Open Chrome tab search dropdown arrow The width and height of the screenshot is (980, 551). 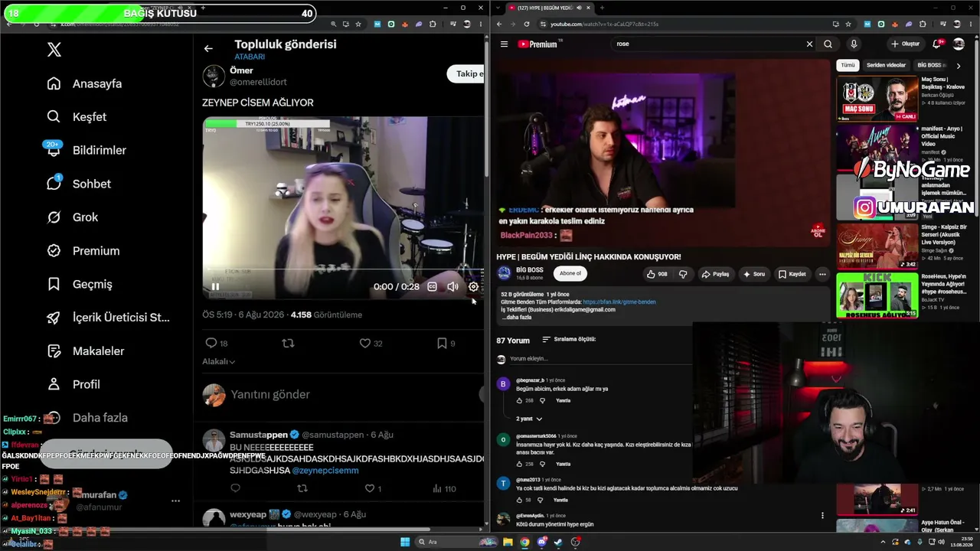pos(498,8)
